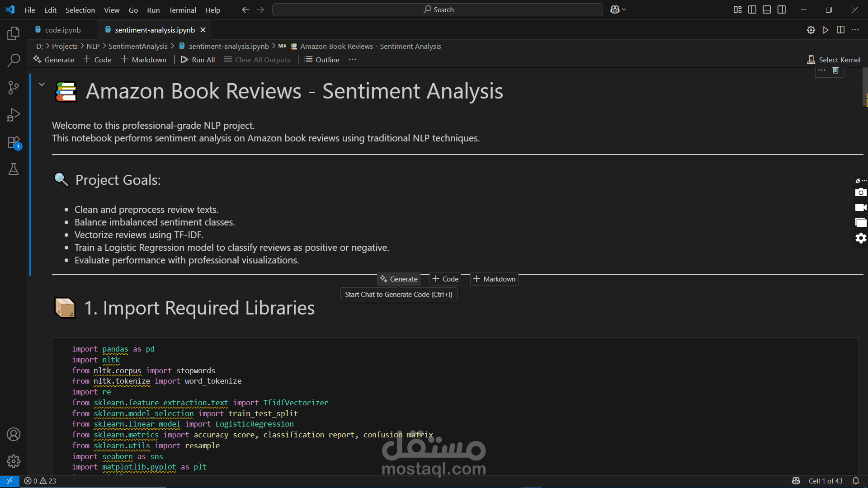Click Generate button between cells
This screenshot has width=868, height=488.
[x=399, y=279]
